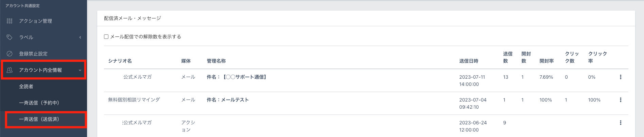Click the 件名:【○○サポート通信】 link
The height and width of the screenshot is (137, 644).
237,77
